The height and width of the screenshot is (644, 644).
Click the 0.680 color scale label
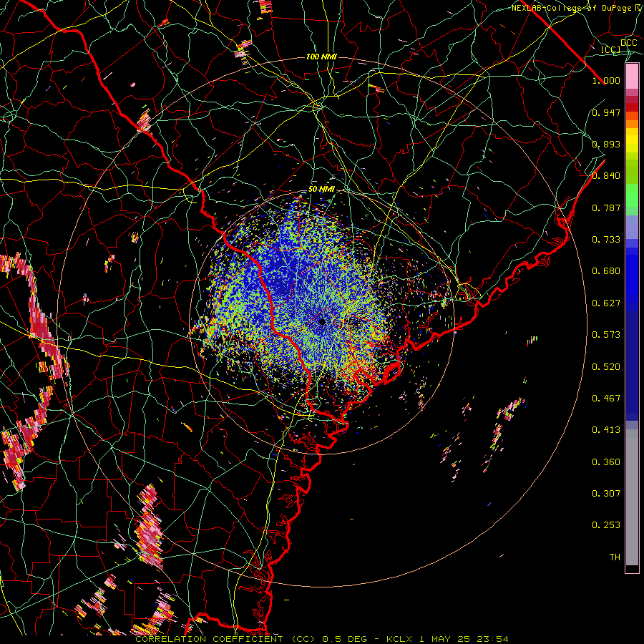(x=606, y=271)
